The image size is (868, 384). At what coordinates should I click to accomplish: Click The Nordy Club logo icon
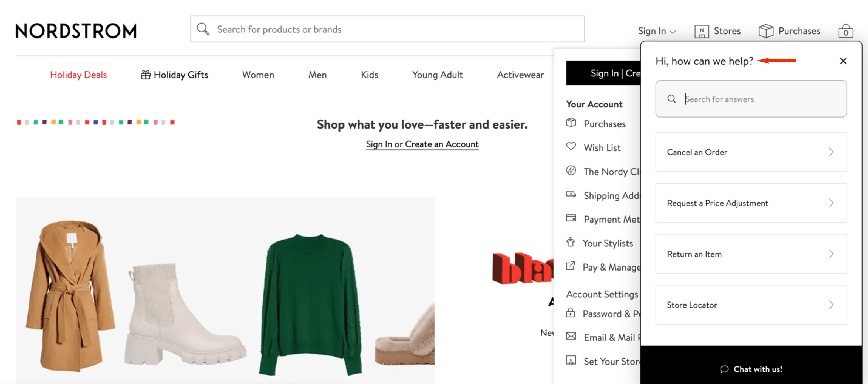click(571, 171)
